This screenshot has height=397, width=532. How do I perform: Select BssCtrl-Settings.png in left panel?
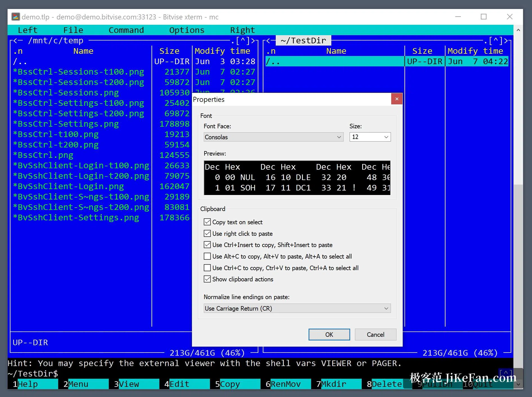pyautogui.click(x=66, y=124)
